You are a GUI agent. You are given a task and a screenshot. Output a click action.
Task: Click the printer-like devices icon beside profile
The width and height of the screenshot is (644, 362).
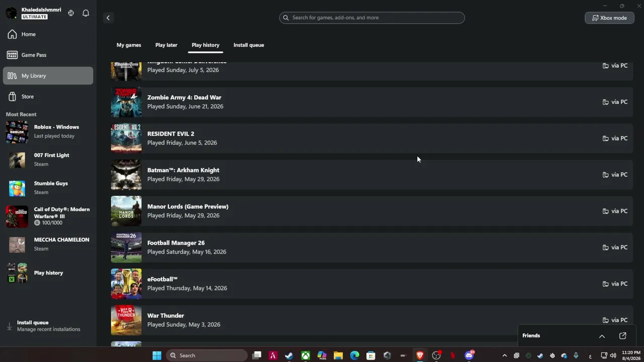tap(71, 13)
